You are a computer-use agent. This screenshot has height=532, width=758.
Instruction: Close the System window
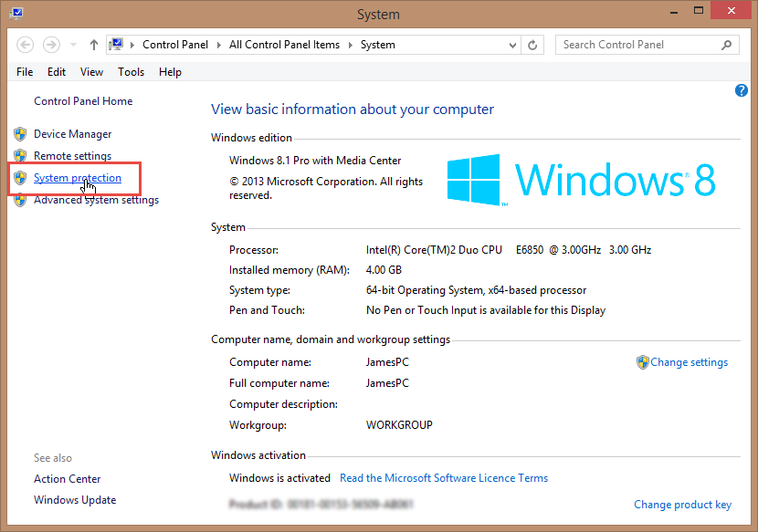click(731, 11)
